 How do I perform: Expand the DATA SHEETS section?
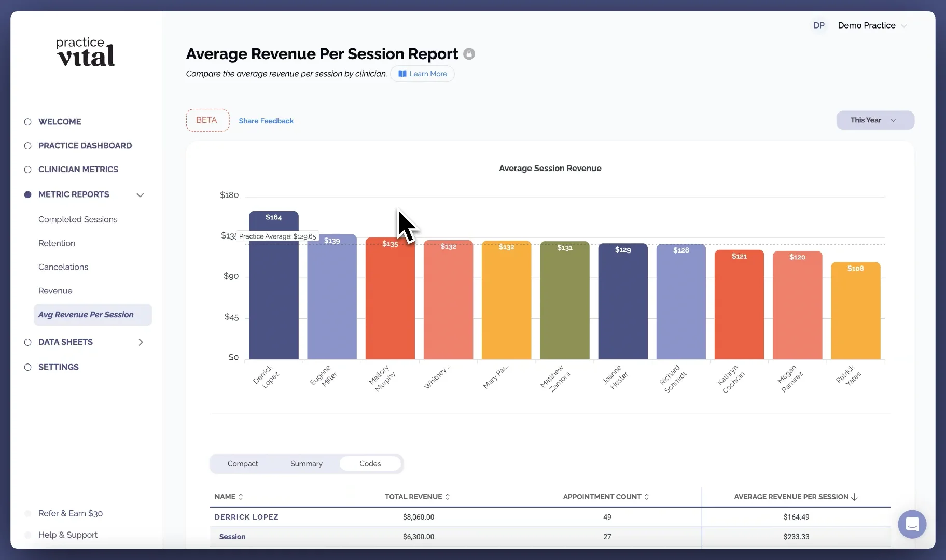tap(140, 342)
